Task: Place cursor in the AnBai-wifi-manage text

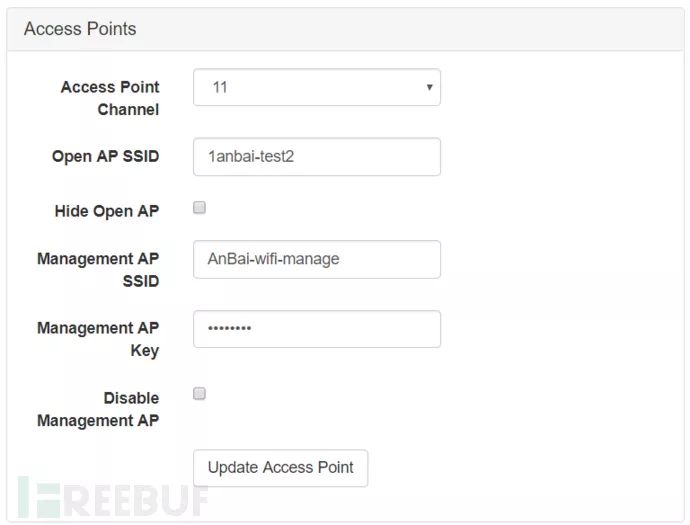Action: pyautogui.click(x=273, y=259)
